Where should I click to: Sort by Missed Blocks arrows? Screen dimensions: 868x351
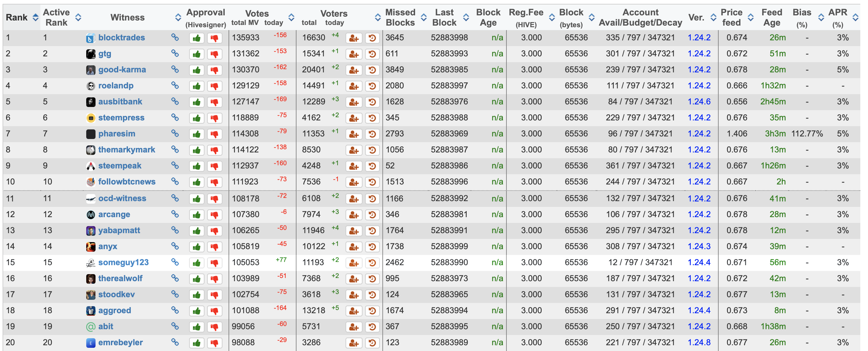coord(424,18)
